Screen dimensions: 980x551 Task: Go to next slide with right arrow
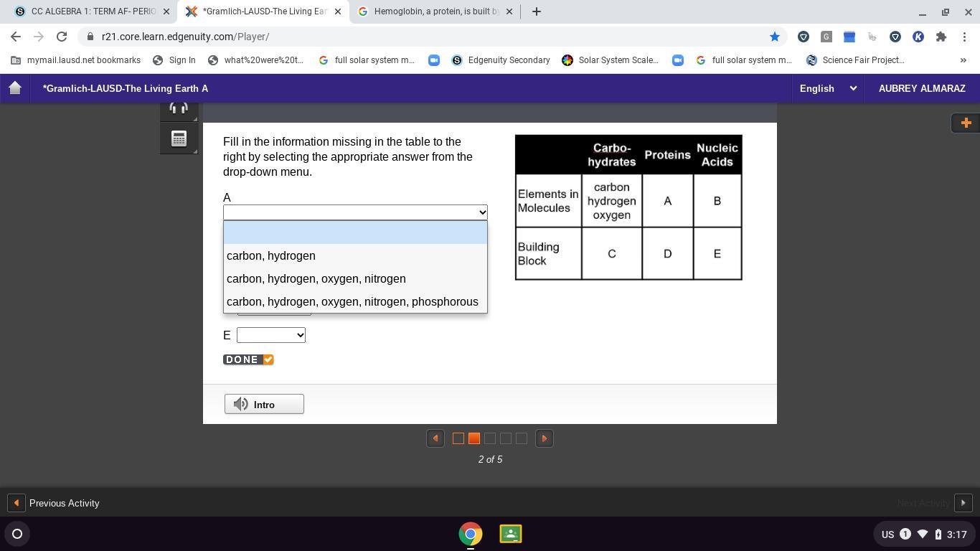[x=544, y=438]
